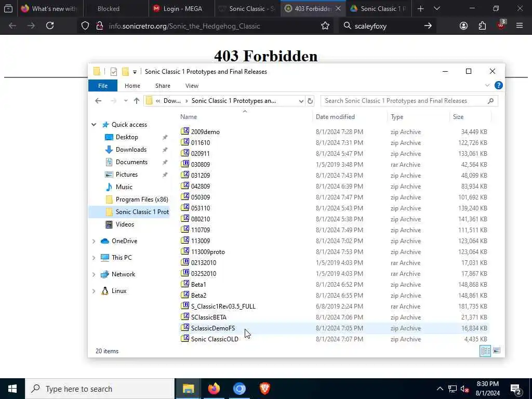This screenshot has height=399, width=532.
Task: Select Pictures in the sidebar
Action: (126, 175)
